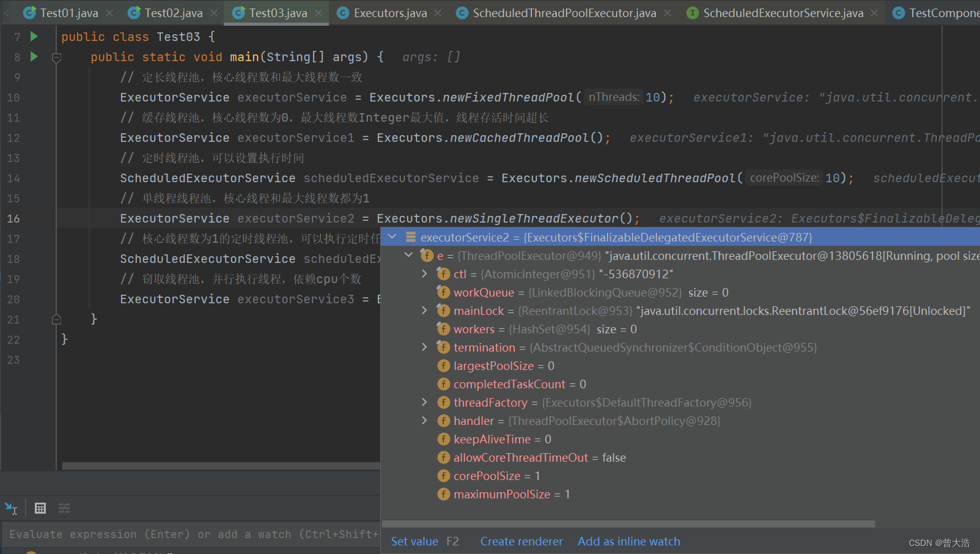
Task: Click corePoolSize parameter hint on line 14
Action: tap(784, 178)
